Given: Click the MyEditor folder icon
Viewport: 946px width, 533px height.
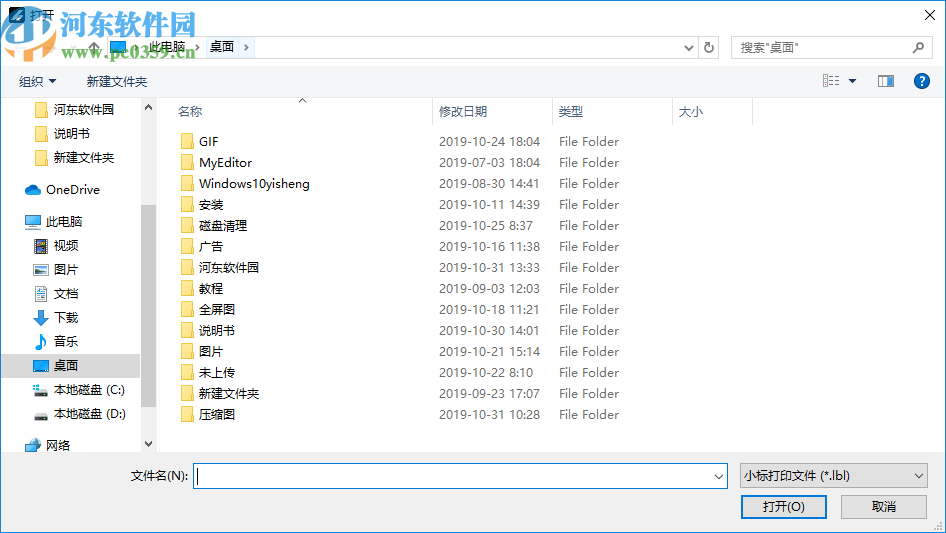Looking at the screenshot, I should (187, 162).
